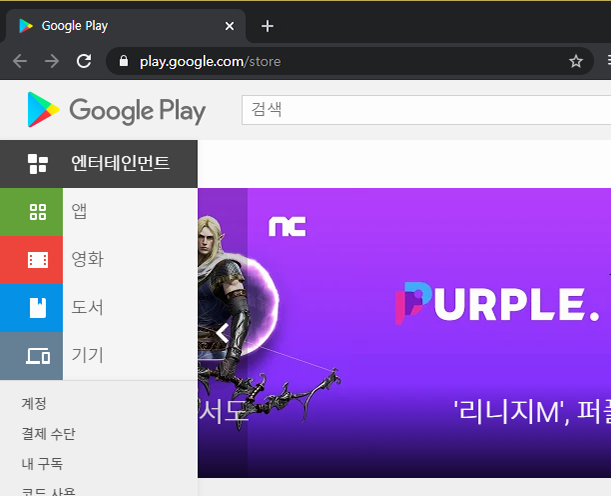The image size is (611, 496).
Task: Click the nc logo on banner
Action: tap(287, 226)
